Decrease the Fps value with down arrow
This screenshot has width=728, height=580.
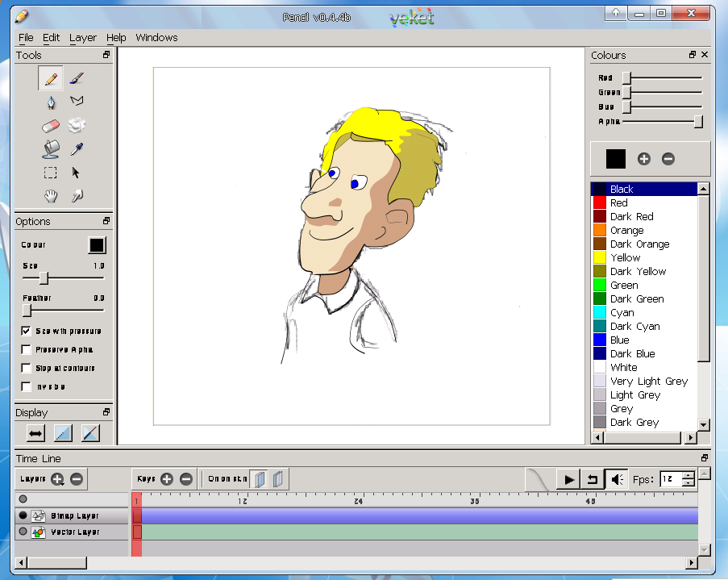(689, 483)
